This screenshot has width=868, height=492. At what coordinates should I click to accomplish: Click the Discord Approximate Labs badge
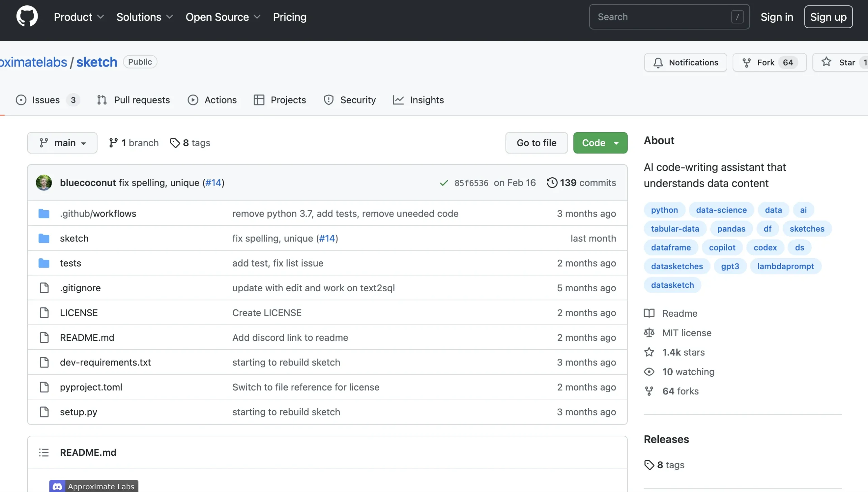pyautogui.click(x=94, y=486)
